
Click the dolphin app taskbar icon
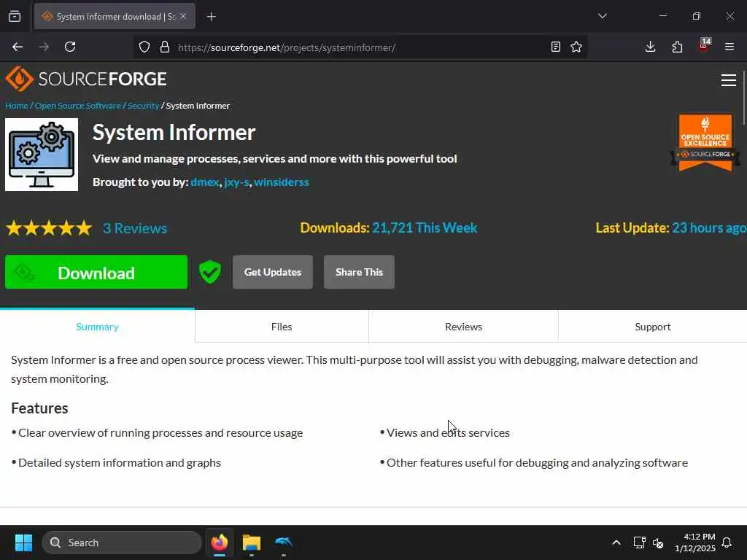click(x=284, y=542)
